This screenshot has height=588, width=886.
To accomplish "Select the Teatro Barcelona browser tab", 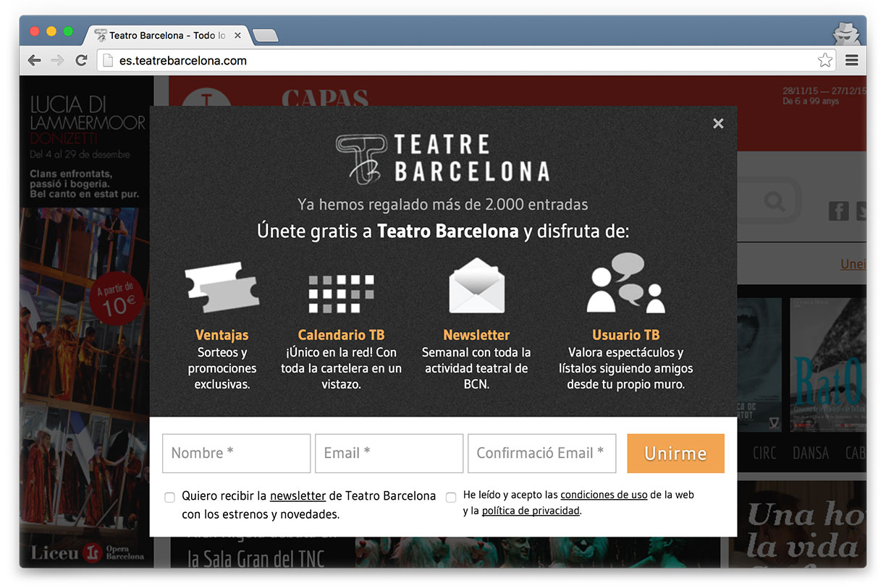I will (168, 35).
